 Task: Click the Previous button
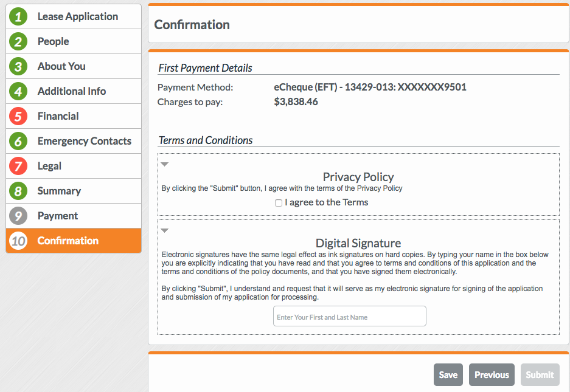pyautogui.click(x=492, y=375)
